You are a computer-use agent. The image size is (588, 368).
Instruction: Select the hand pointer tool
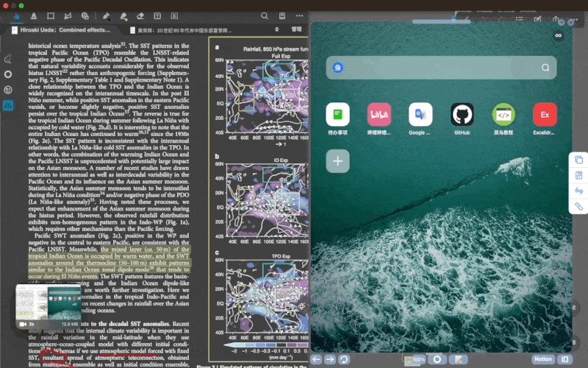tap(17, 15)
